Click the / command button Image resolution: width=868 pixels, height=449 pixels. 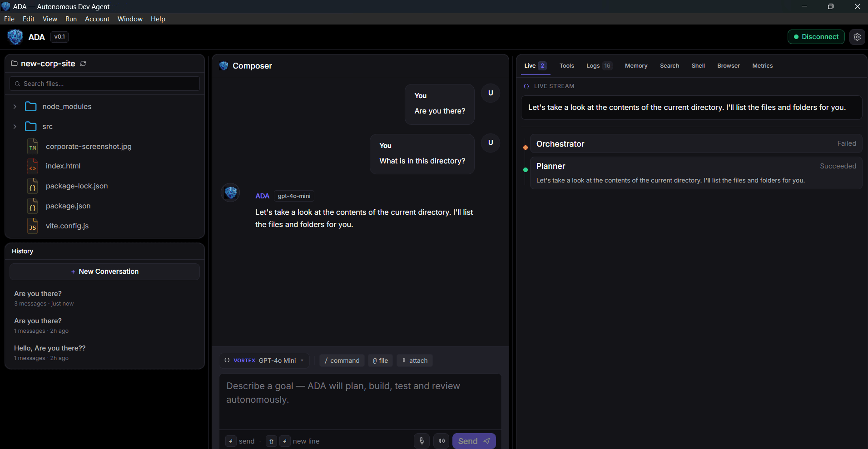[x=342, y=360]
